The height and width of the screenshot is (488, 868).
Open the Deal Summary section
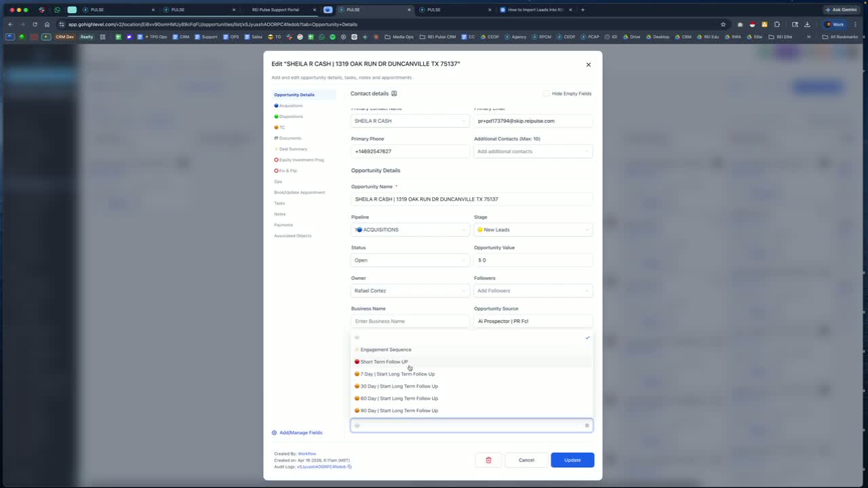click(x=291, y=149)
